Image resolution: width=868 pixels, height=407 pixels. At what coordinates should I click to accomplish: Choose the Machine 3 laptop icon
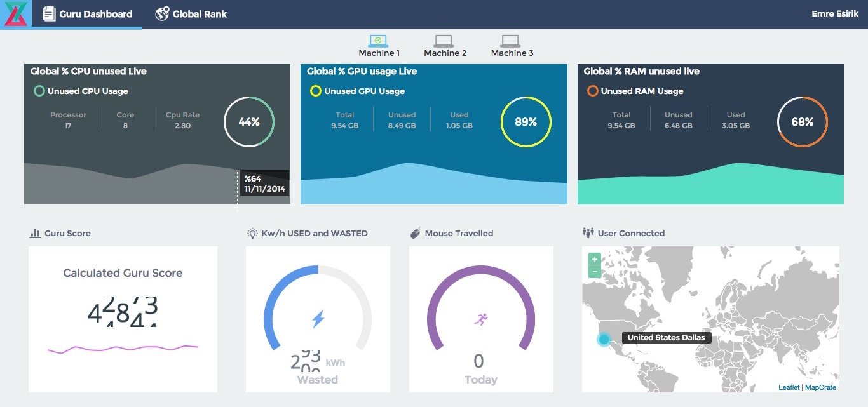coord(511,41)
